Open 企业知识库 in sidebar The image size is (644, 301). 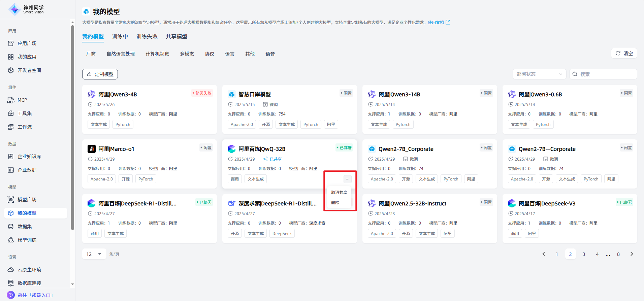29,157
